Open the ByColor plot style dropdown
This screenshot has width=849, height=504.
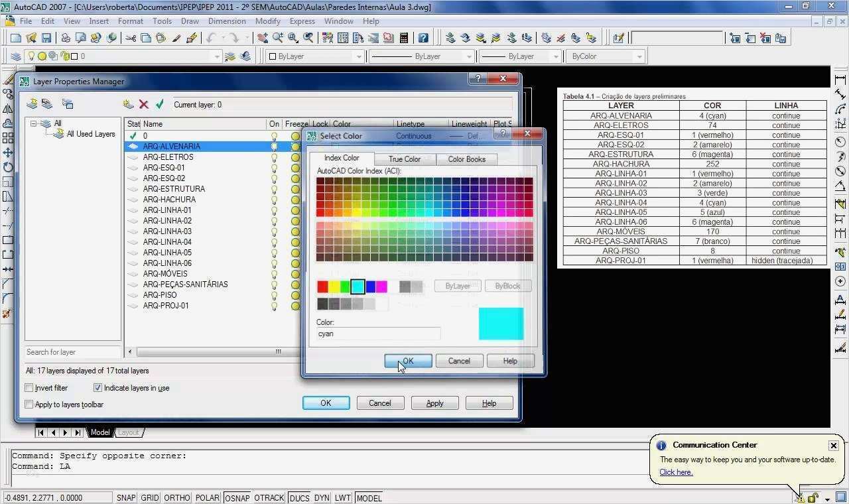(x=639, y=56)
